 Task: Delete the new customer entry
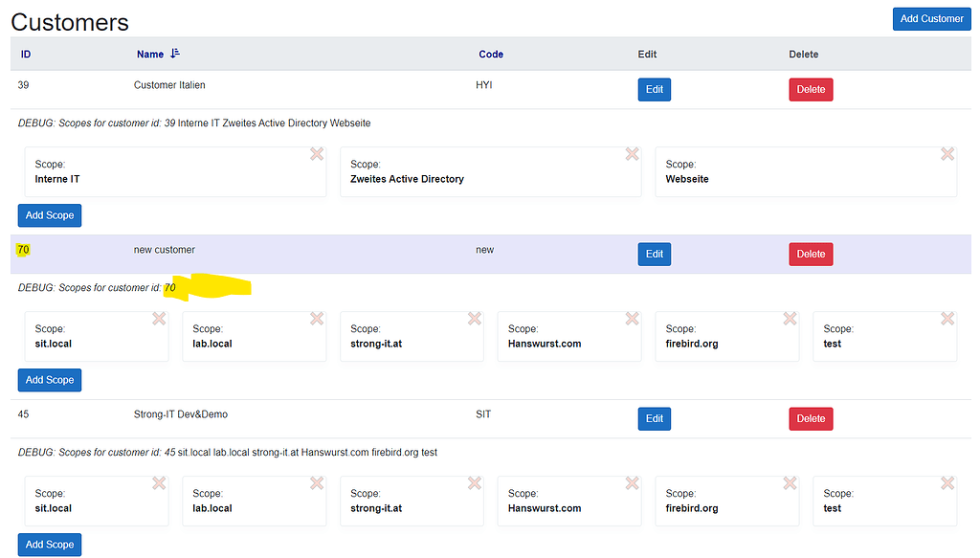811,255
